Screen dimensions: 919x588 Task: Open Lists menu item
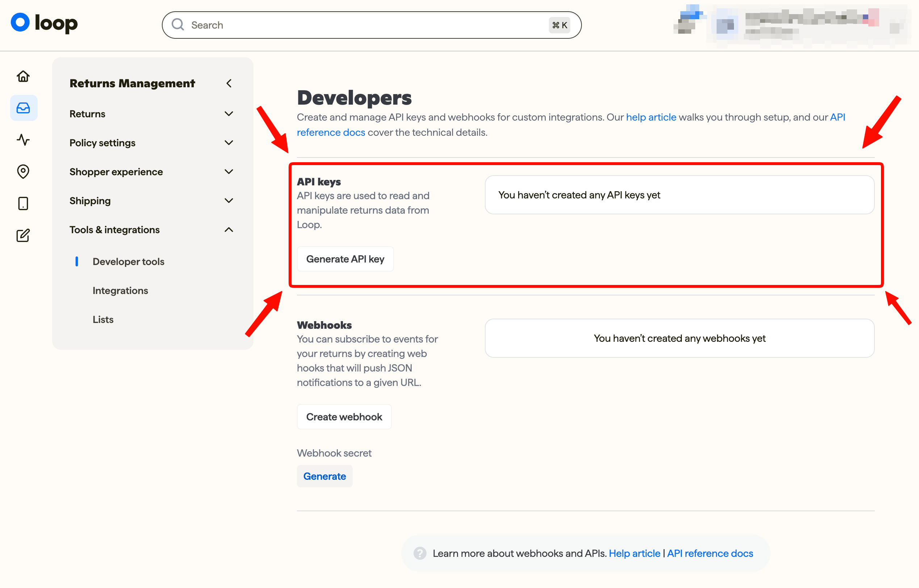[x=103, y=320]
